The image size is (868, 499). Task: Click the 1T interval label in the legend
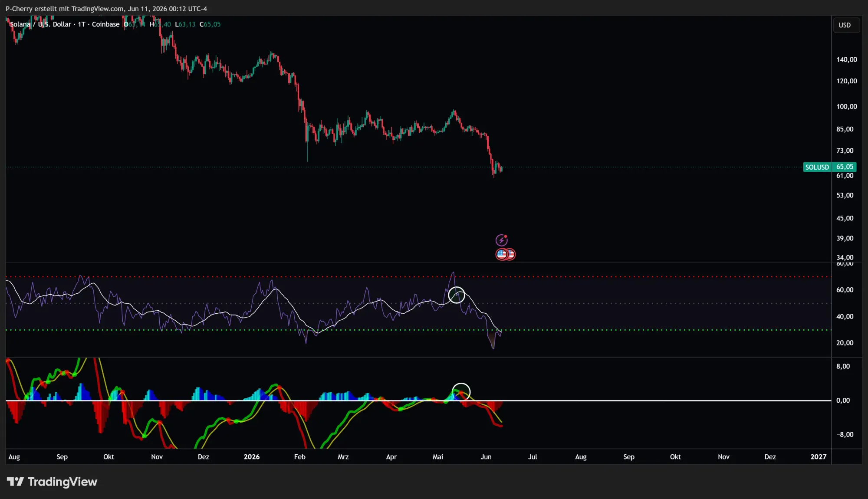(82, 24)
